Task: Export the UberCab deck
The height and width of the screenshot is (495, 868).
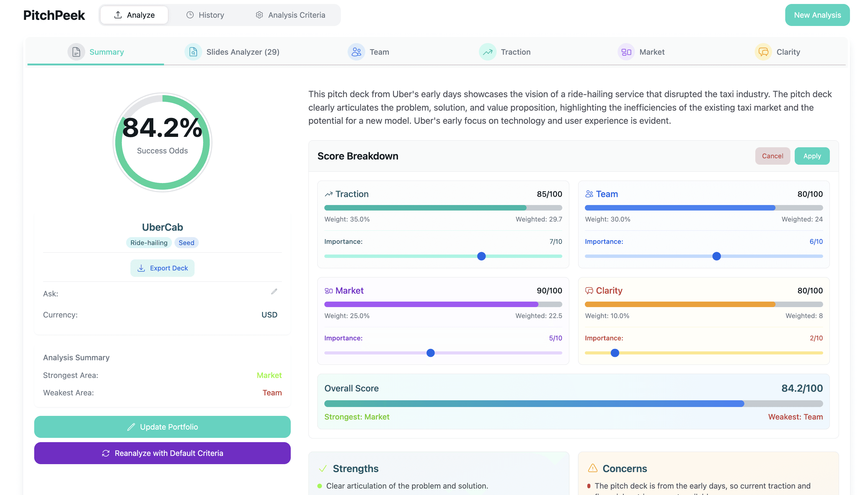Action: pyautogui.click(x=162, y=268)
